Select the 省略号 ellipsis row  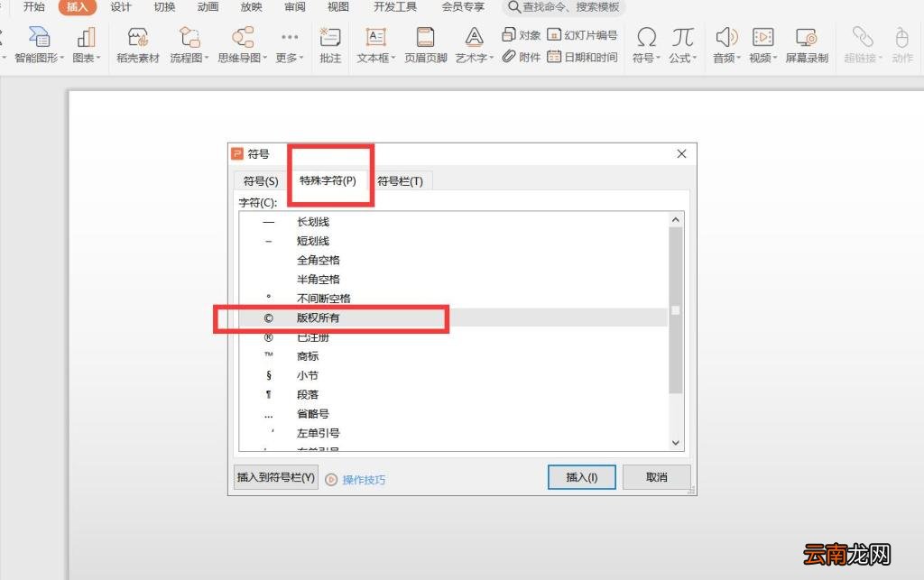[x=453, y=414]
